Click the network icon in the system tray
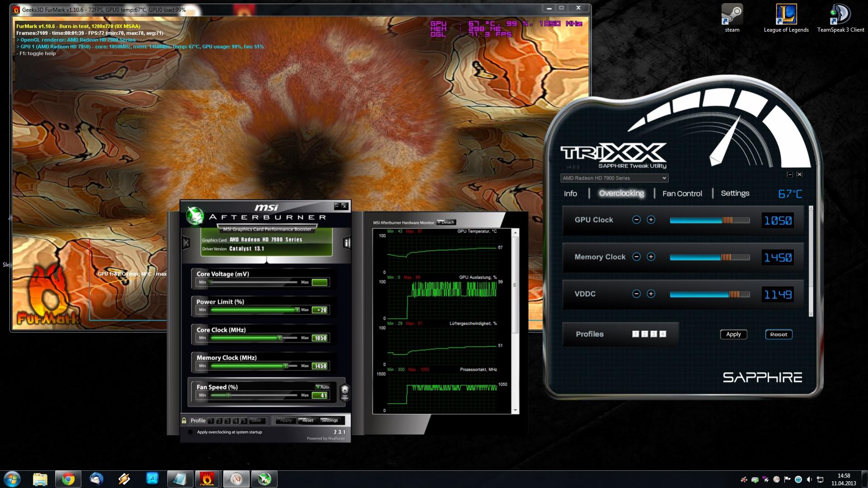The width and height of the screenshot is (868, 488). [x=820, y=479]
